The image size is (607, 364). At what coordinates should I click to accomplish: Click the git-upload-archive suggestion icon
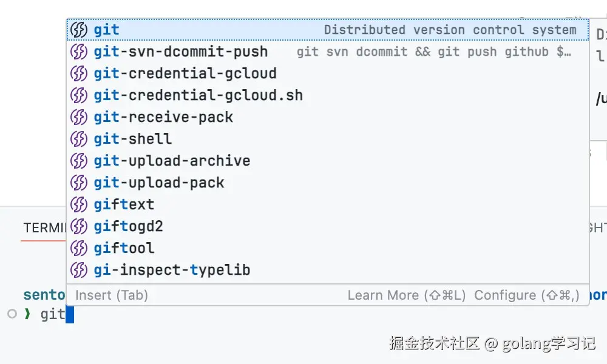tap(79, 161)
